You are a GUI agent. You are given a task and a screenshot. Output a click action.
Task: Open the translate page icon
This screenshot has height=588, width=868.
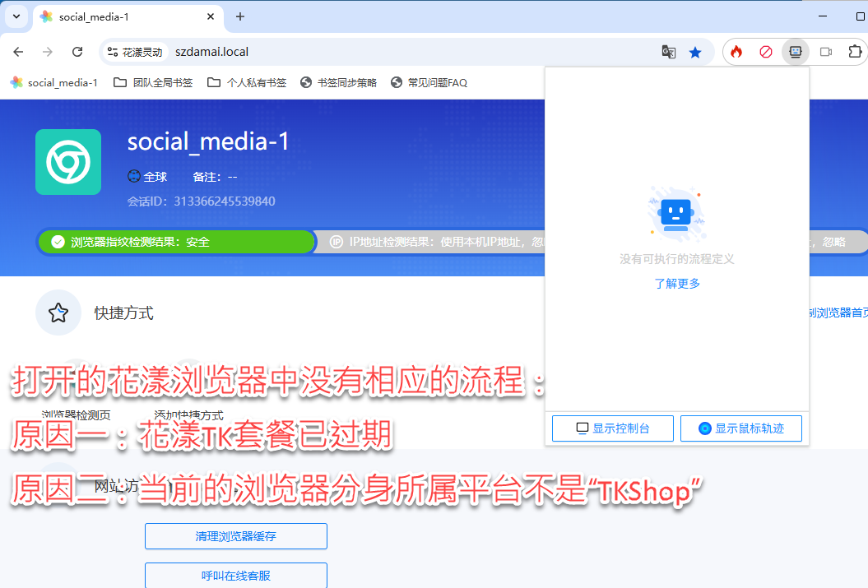click(x=669, y=52)
